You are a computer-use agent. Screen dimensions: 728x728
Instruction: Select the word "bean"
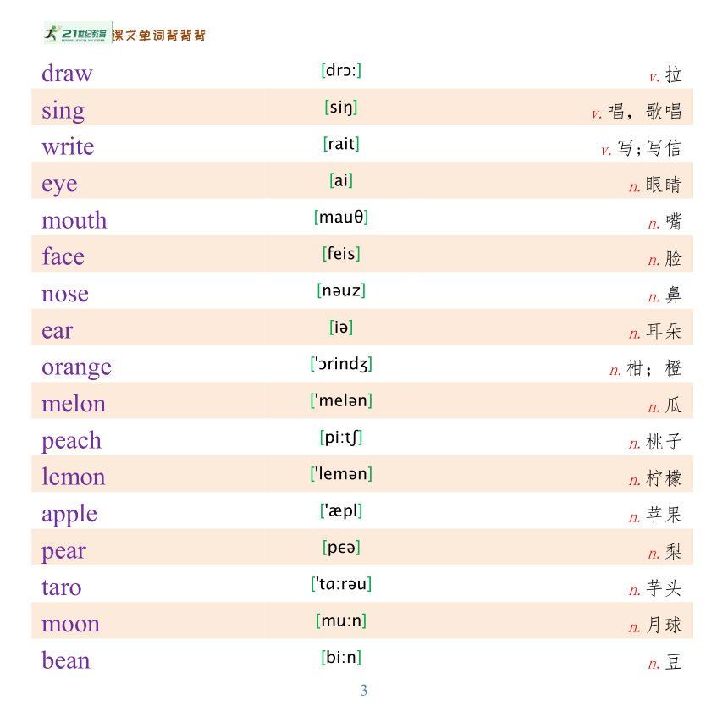pyautogui.click(x=65, y=660)
